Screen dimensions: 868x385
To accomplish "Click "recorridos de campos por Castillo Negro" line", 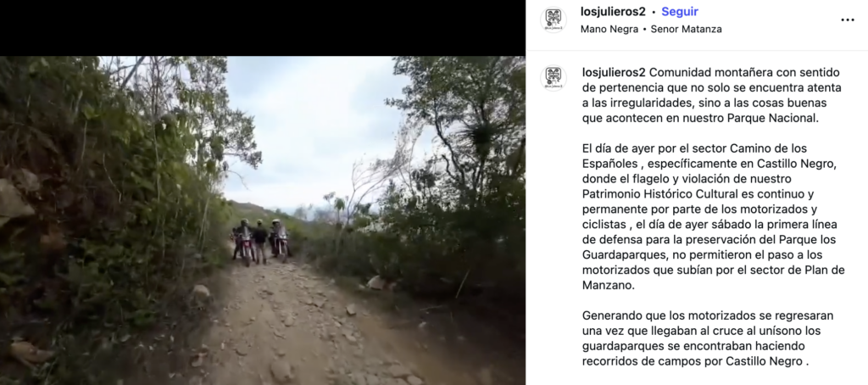I will 692,361.
